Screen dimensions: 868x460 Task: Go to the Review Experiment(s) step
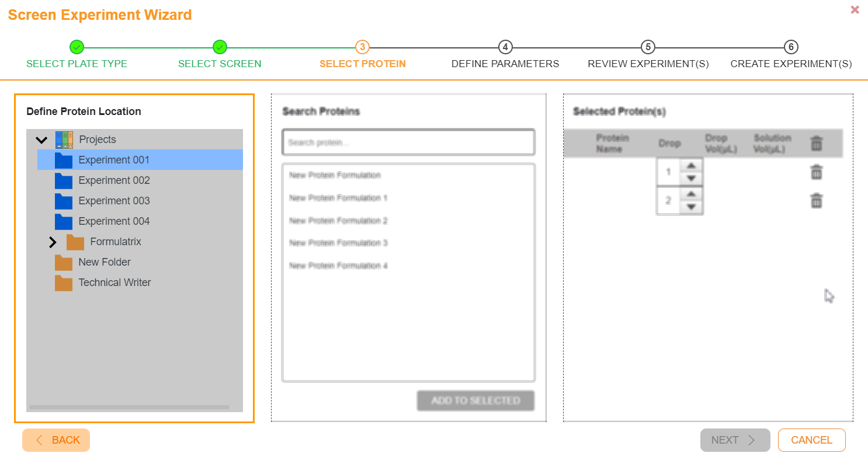[648, 47]
